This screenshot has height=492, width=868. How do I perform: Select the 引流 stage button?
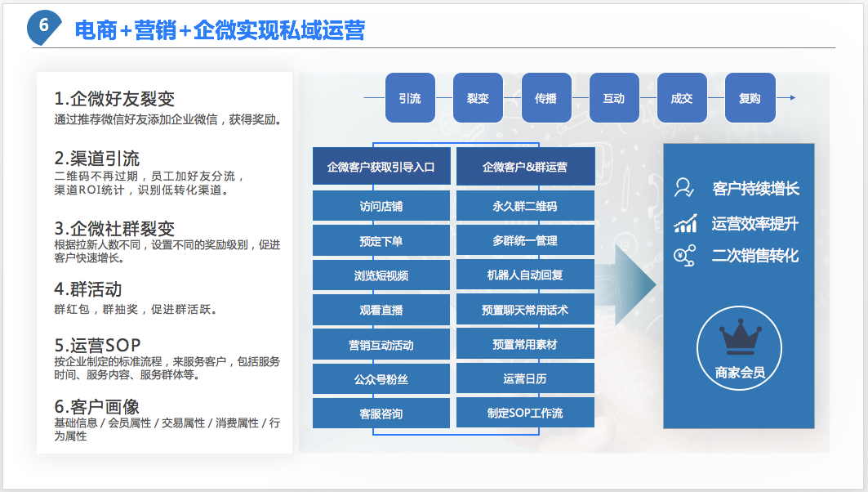click(x=410, y=96)
